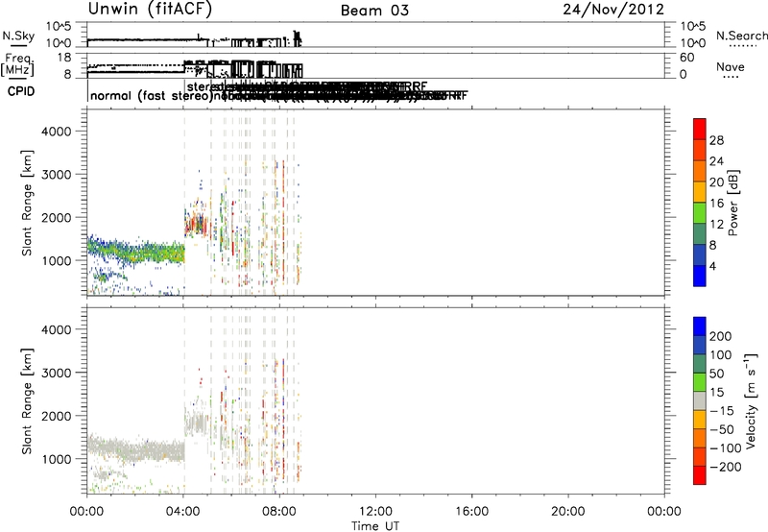Click the 'N.Sky' legend label
The image size is (768, 532).
(18, 36)
